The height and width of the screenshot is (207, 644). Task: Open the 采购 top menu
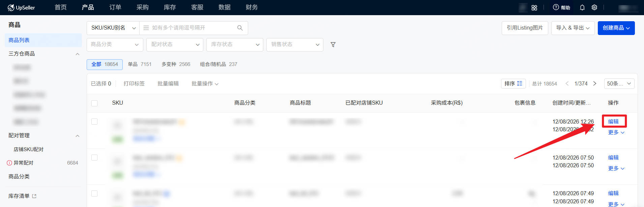pos(143,7)
